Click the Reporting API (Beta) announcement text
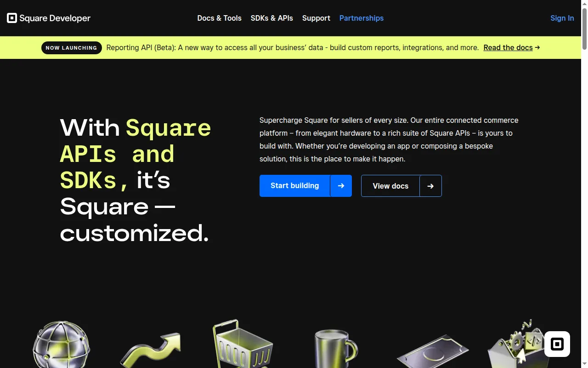Image resolution: width=588 pixels, height=368 pixels. coord(292,47)
